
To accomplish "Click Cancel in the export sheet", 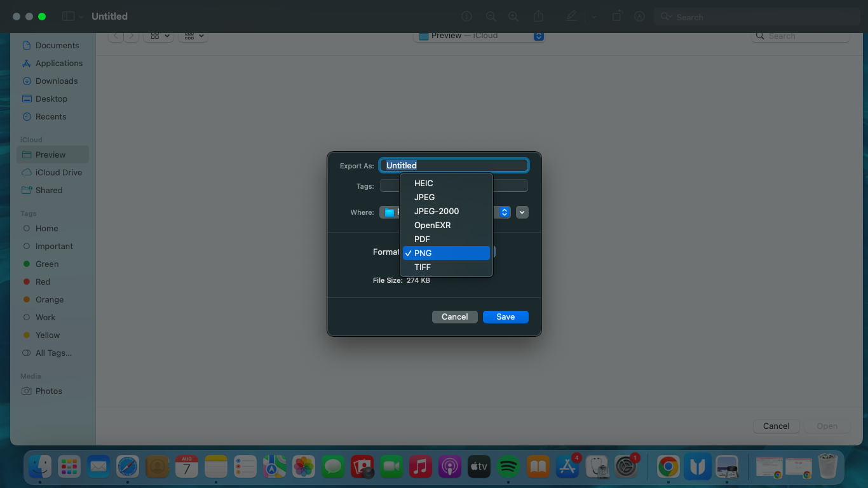I will pos(455,316).
